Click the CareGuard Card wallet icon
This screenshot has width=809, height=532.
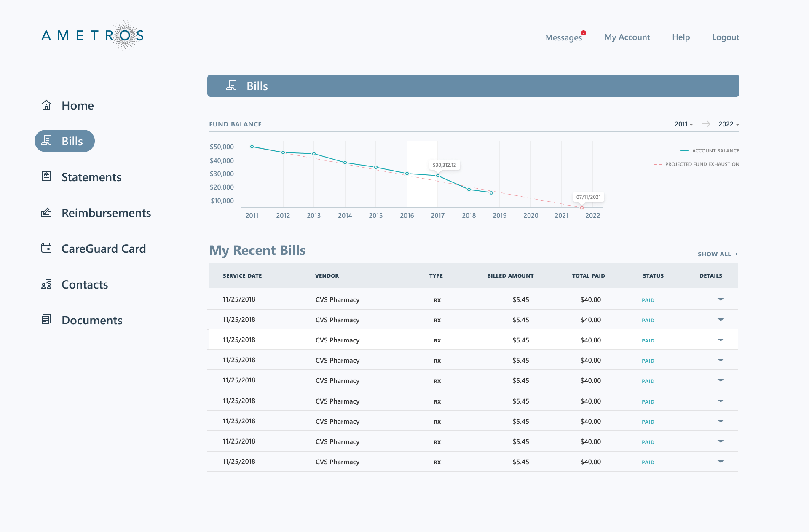point(46,248)
